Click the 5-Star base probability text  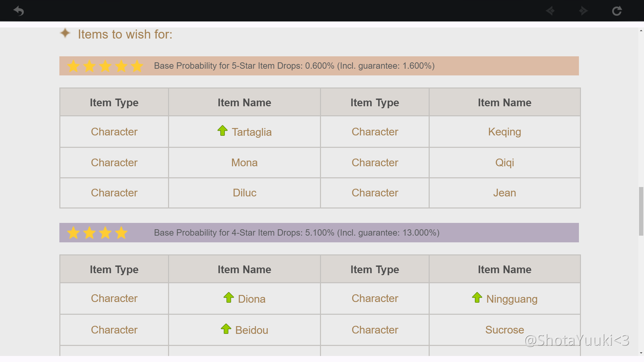click(294, 66)
